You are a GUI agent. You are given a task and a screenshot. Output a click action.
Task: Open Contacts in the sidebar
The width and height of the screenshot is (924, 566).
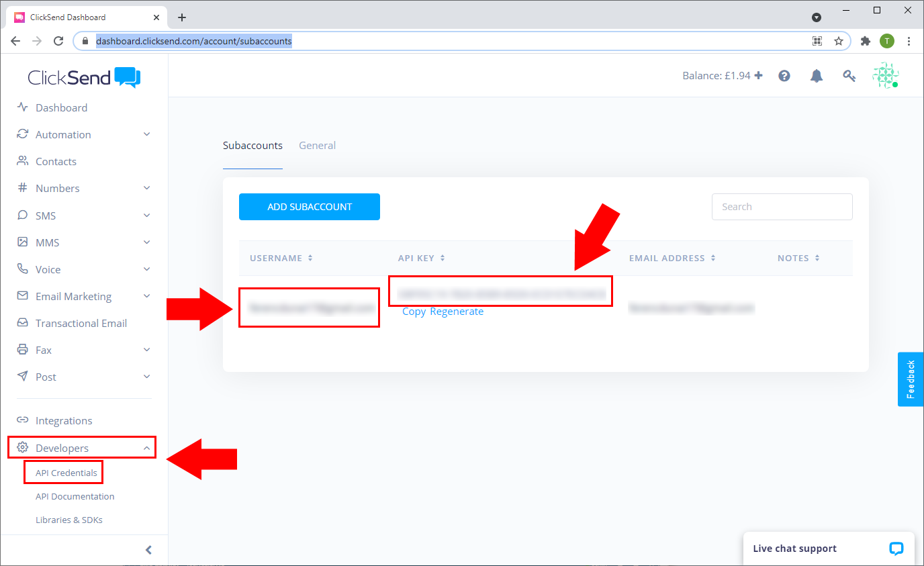(x=56, y=161)
